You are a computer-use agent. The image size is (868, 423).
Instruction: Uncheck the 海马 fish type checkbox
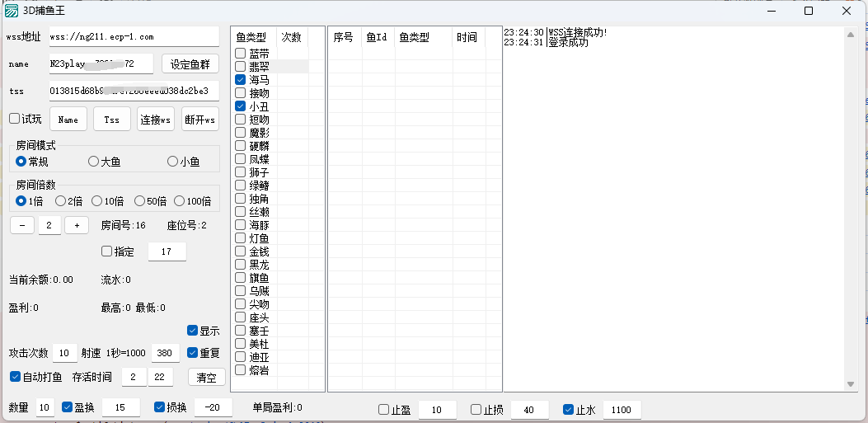[x=240, y=80]
